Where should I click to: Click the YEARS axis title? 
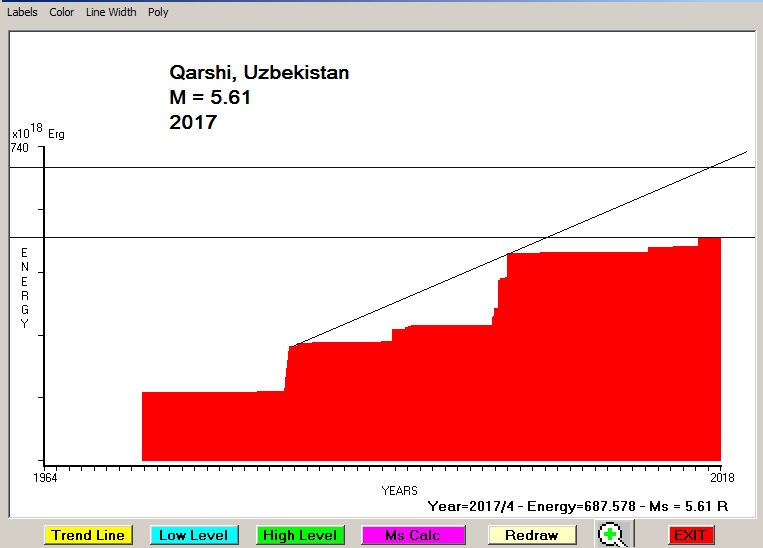click(x=399, y=491)
